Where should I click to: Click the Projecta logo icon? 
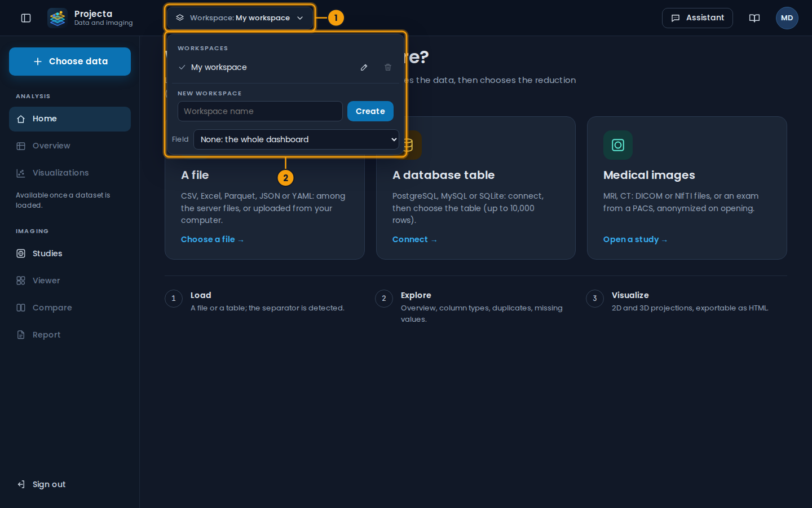[57, 18]
